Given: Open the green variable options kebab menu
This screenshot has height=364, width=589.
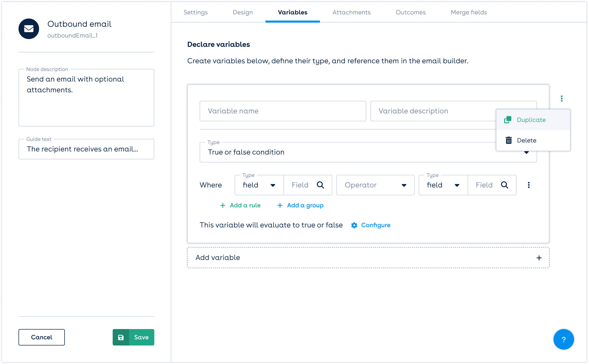Looking at the screenshot, I should click(x=561, y=99).
